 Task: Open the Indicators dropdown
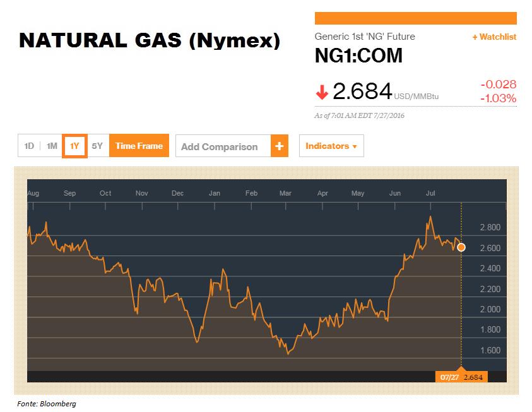[x=331, y=146]
